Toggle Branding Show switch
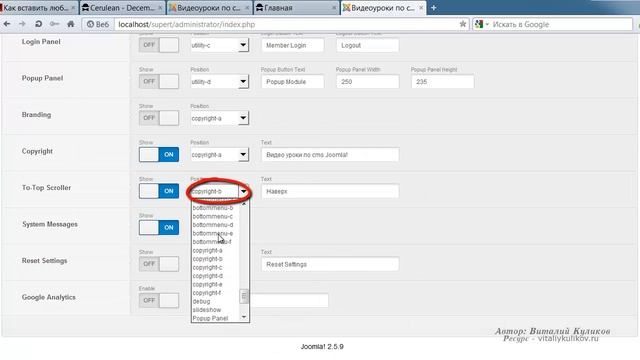Image resolution: width=640 pixels, height=360 pixels. click(159, 118)
